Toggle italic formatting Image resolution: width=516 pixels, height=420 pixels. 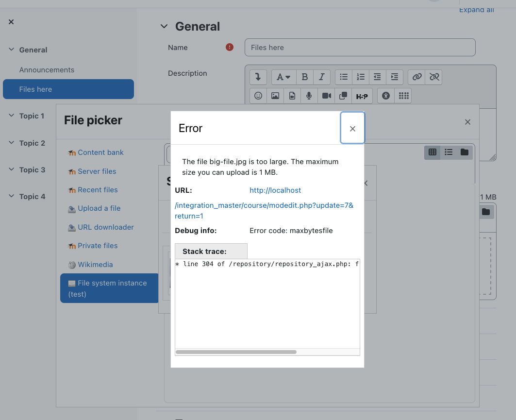coord(322,77)
